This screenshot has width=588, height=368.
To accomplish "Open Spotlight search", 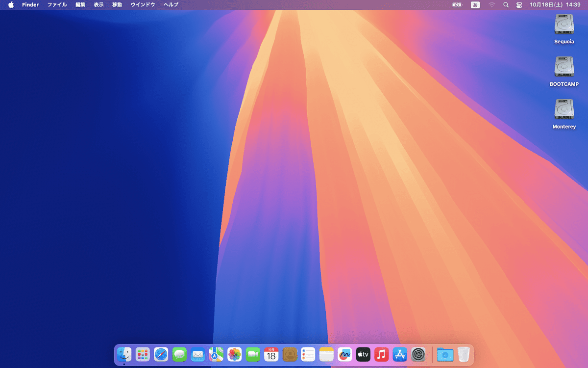I will pos(506,4).
